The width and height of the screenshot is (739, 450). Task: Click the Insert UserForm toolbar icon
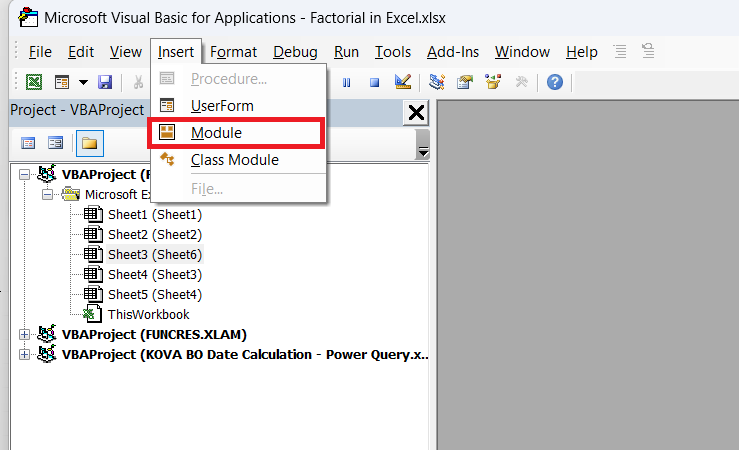tap(62, 82)
